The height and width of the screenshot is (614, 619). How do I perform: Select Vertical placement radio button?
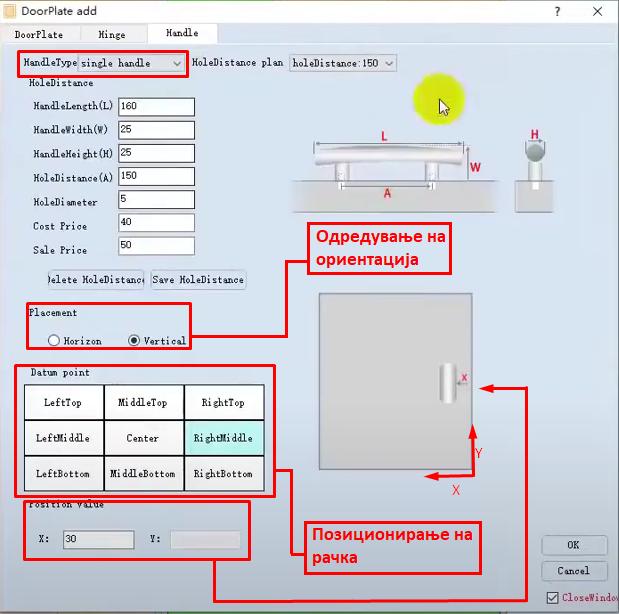point(134,340)
